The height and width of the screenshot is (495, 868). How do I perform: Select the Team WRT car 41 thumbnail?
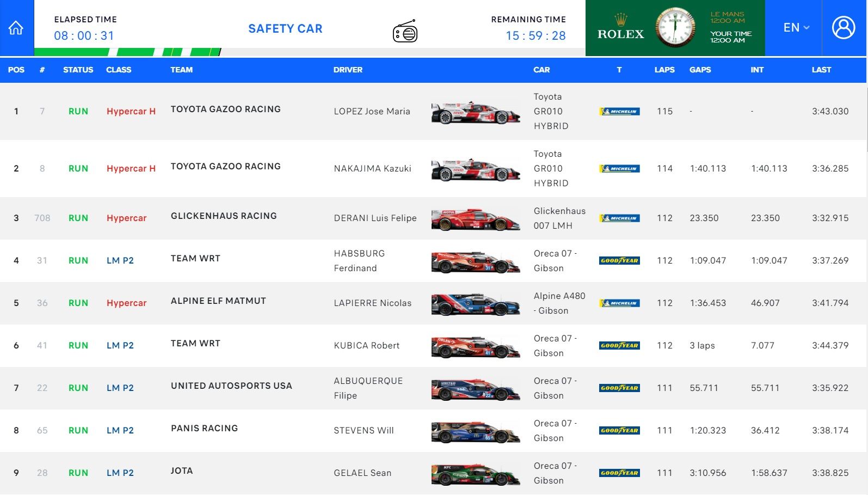(476, 347)
